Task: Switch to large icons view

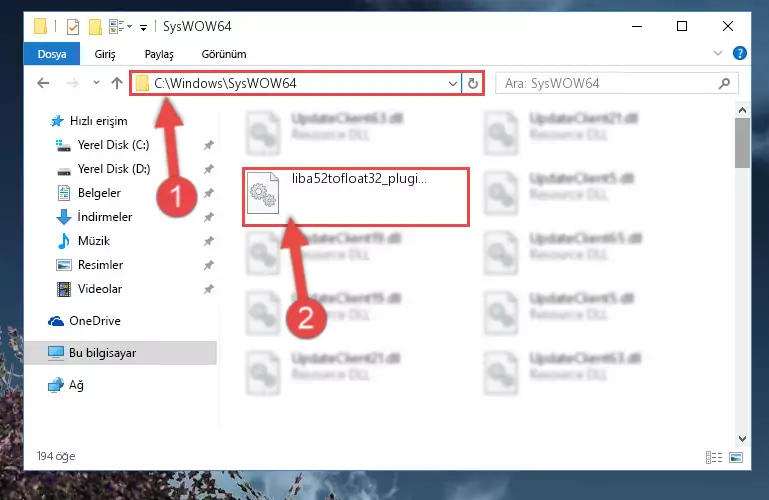Action: click(x=736, y=457)
